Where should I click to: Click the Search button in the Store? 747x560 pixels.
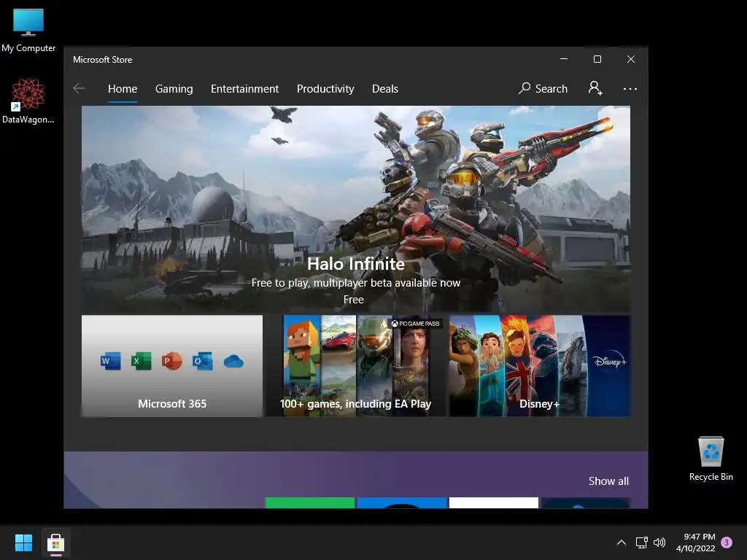(x=543, y=88)
